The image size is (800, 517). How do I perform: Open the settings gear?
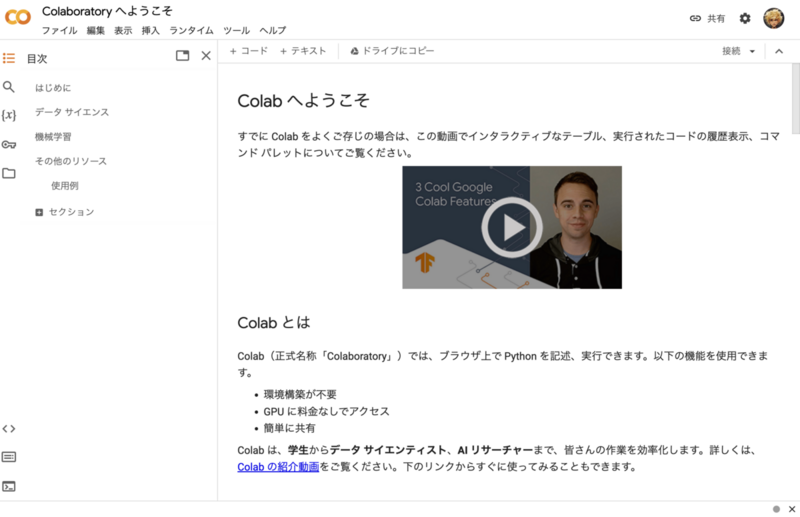point(745,19)
